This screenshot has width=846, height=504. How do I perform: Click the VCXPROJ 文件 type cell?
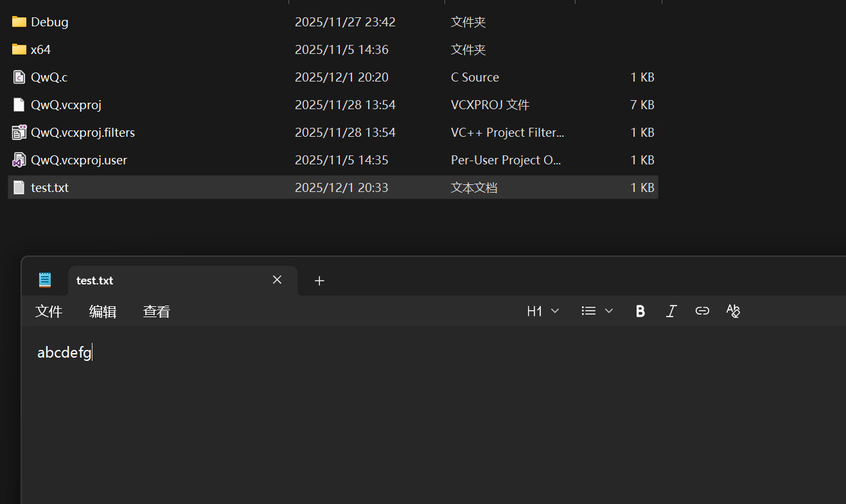tap(490, 105)
